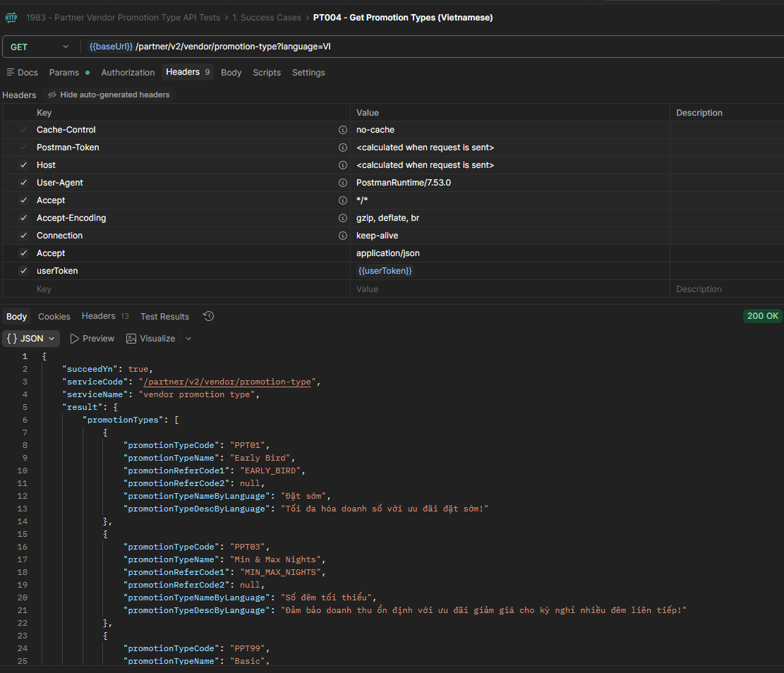This screenshot has width=784, height=673.
Task: Click info icon for Accept-Encoding header
Action: 342,218
